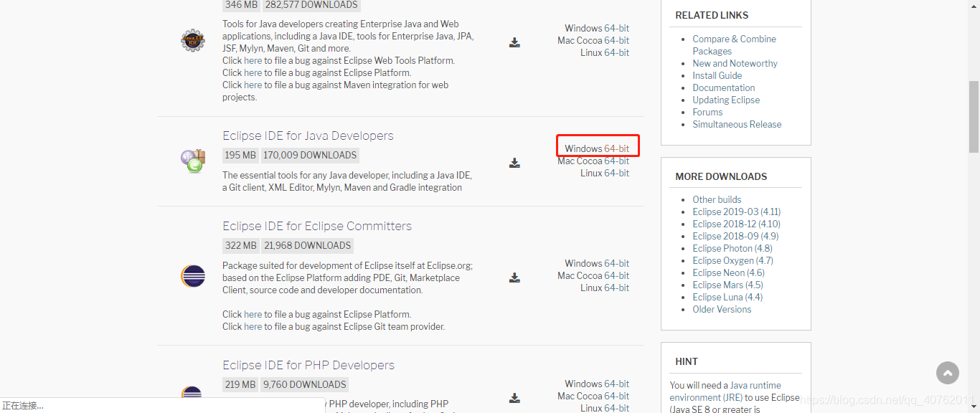Image resolution: width=980 pixels, height=413 pixels.
Task: Open Other builds link
Action: [x=717, y=199]
